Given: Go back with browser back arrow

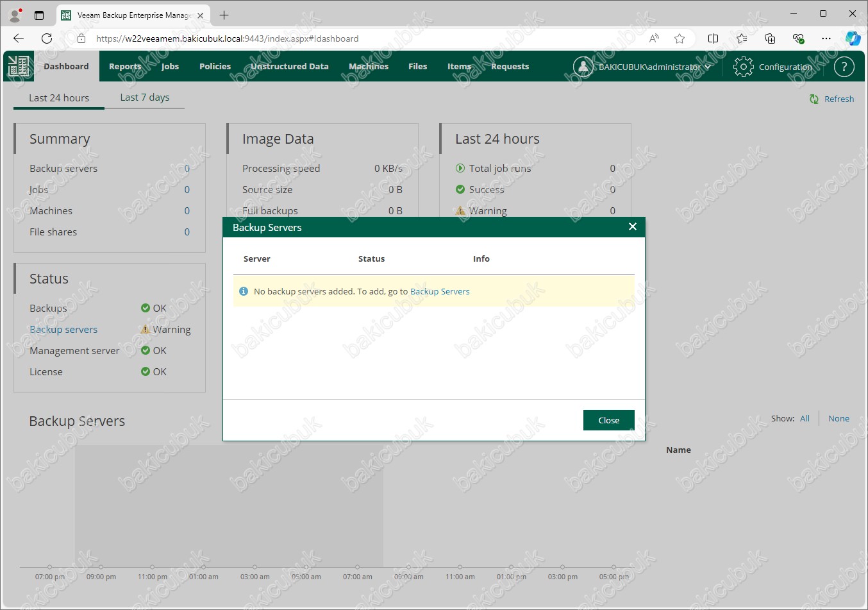Looking at the screenshot, I should click(x=19, y=38).
